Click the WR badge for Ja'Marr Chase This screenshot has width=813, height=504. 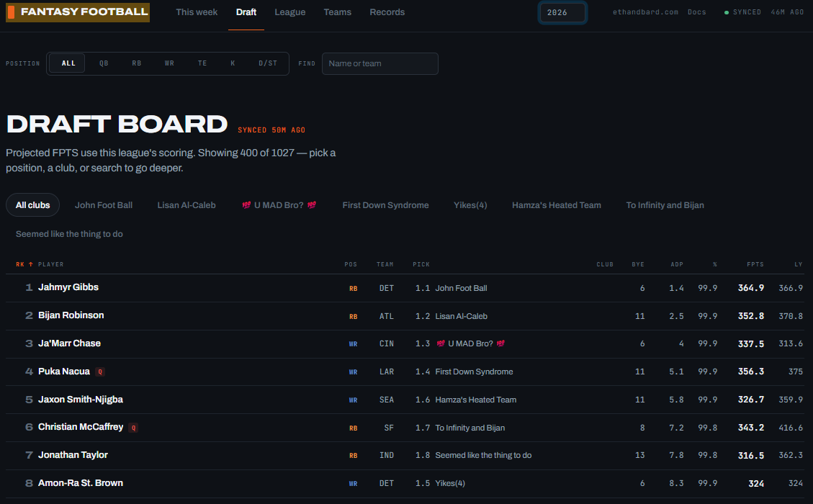pos(353,343)
